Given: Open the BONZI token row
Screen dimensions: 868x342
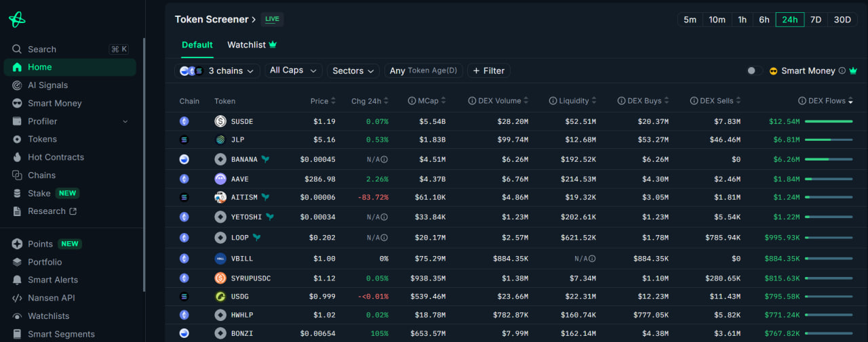Looking at the screenshot, I should coord(516,333).
